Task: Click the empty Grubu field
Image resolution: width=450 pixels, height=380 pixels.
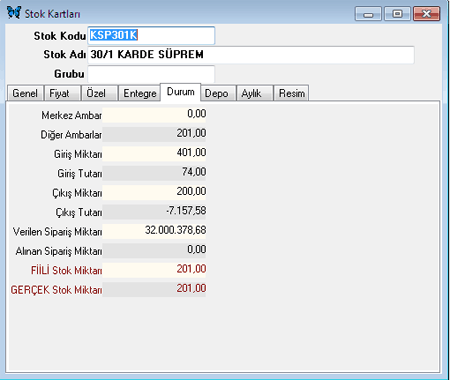Action: tap(151, 74)
